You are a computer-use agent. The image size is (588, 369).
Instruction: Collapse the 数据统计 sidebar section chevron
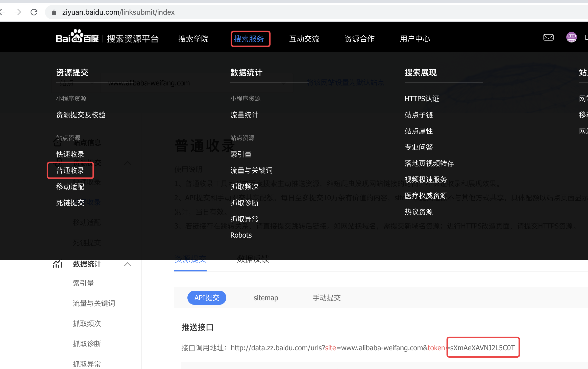pos(128,264)
